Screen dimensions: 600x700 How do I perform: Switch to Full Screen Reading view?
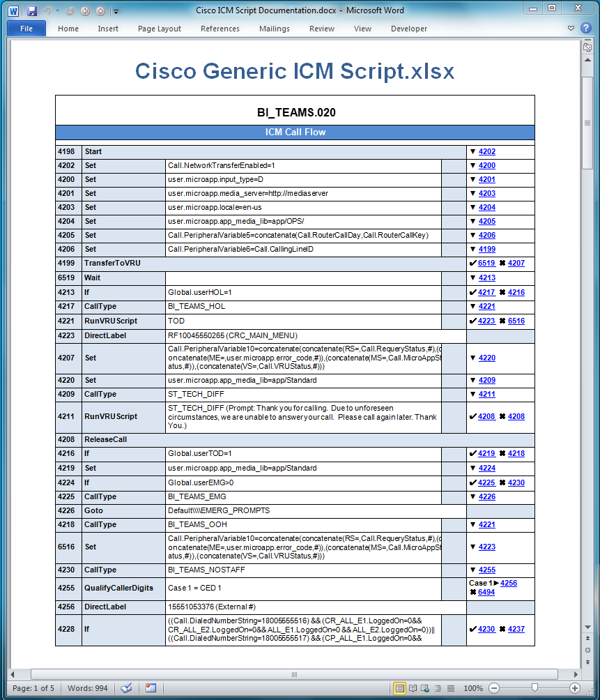click(x=413, y=688)
